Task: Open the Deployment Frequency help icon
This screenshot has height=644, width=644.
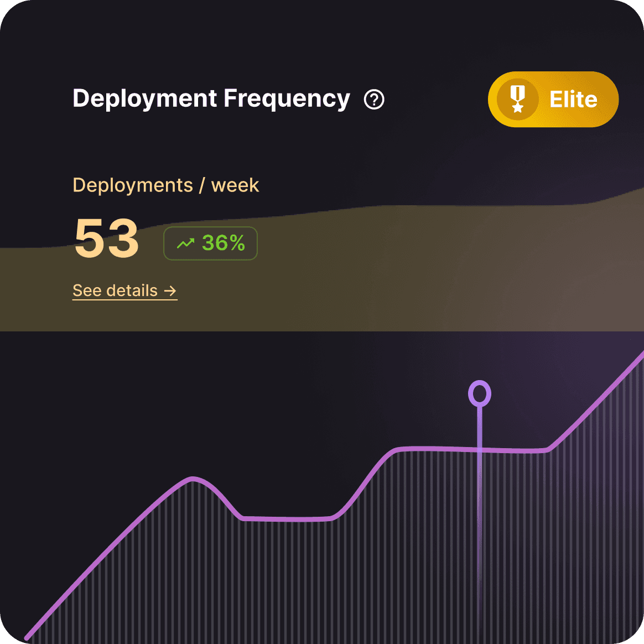Action: [x=374, y=100]
